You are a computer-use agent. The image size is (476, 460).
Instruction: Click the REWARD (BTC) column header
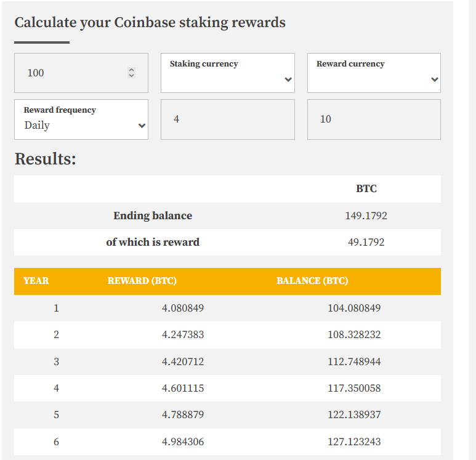point(142,281)
